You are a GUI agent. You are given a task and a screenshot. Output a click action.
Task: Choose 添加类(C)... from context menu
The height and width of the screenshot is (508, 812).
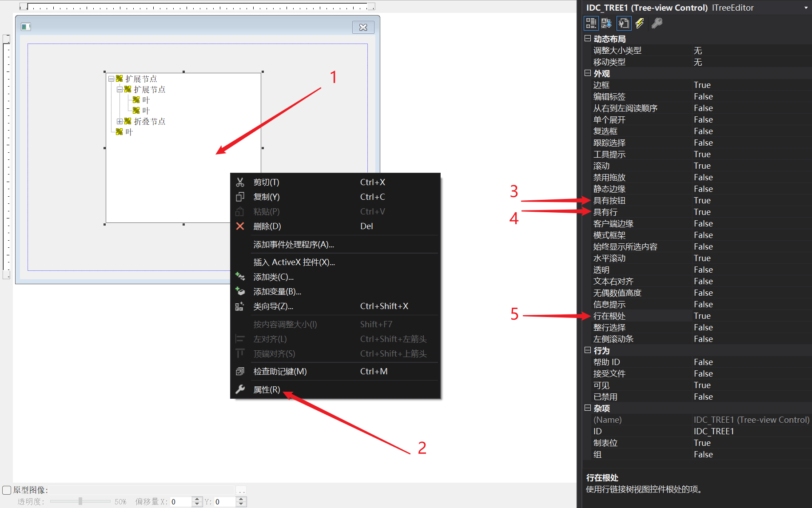point(335,277)
